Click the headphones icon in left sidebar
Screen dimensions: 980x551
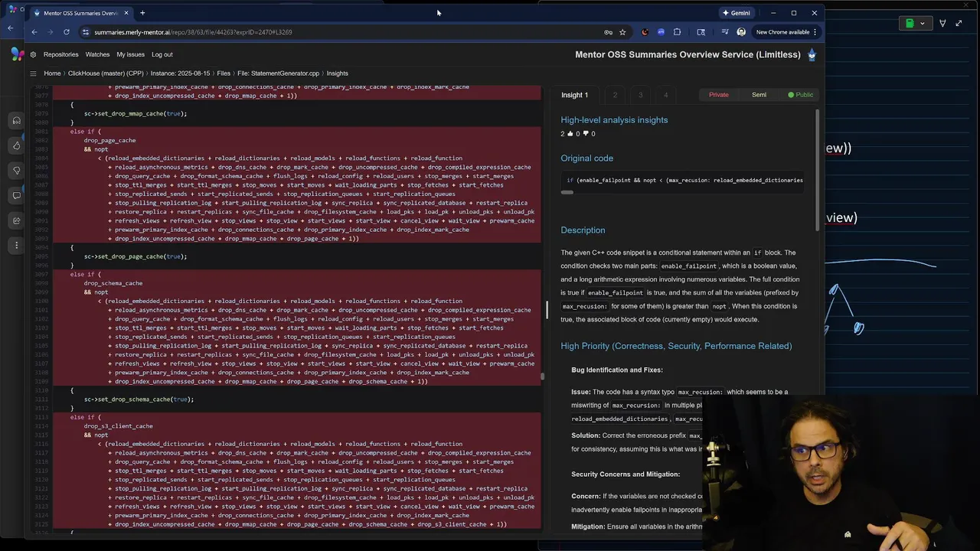pos(16,120)
